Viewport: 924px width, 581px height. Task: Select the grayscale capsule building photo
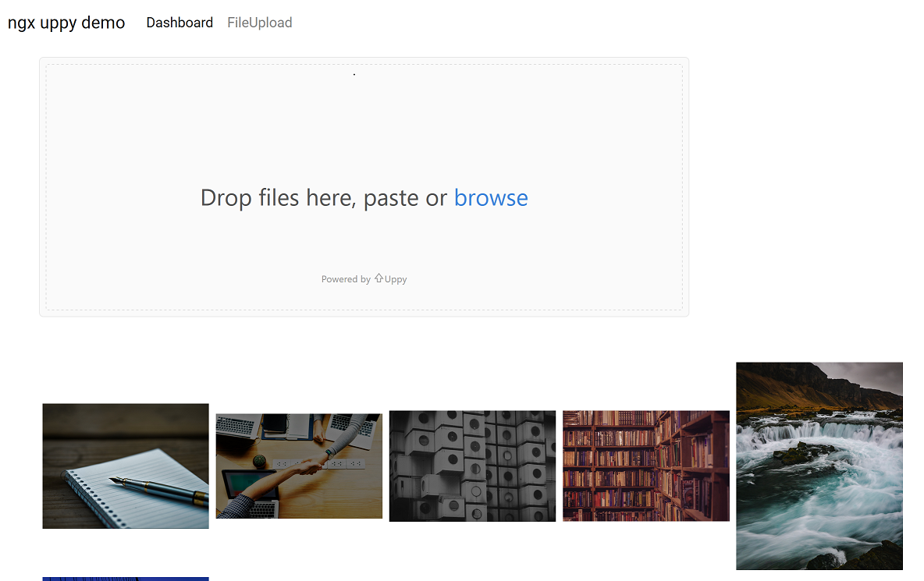coord(472,466)
